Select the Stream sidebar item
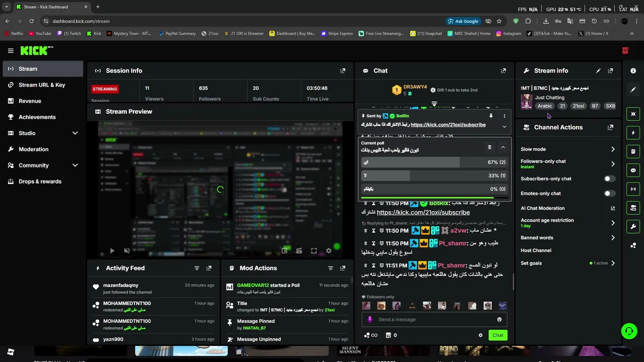Screen dimensions: 644x362 (43, 69)
